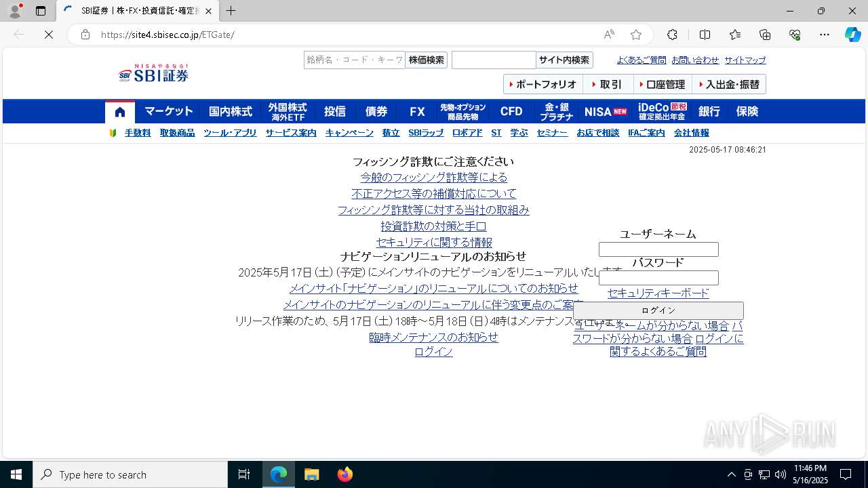Image resolution: width=868 pixels, height=488 pixels.
Task: Open the 取引 button
Action: pyautogui.click(x=608, y=85)
